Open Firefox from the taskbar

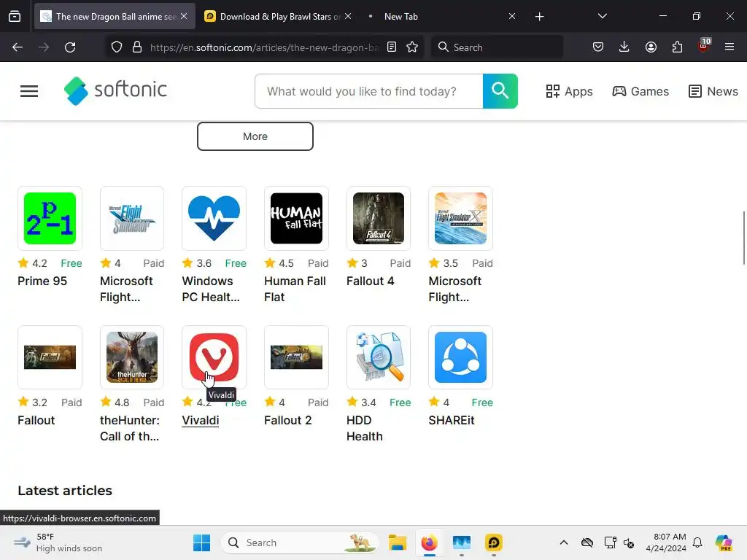(x=429, y=542)
